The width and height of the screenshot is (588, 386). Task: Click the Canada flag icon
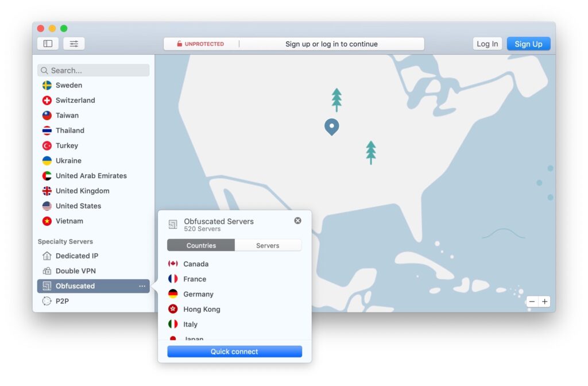[x=173, y=264]
